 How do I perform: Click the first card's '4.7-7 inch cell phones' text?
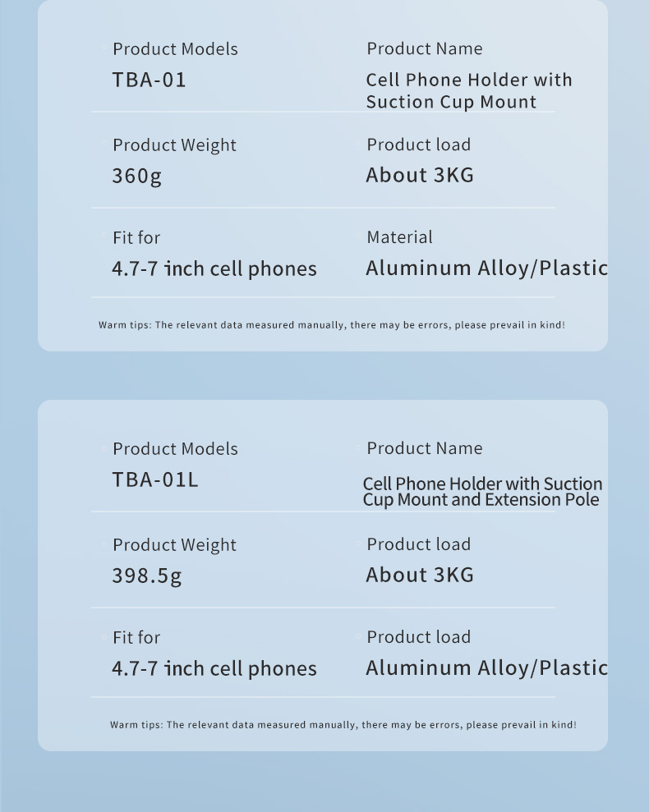[x=214, y=269]
